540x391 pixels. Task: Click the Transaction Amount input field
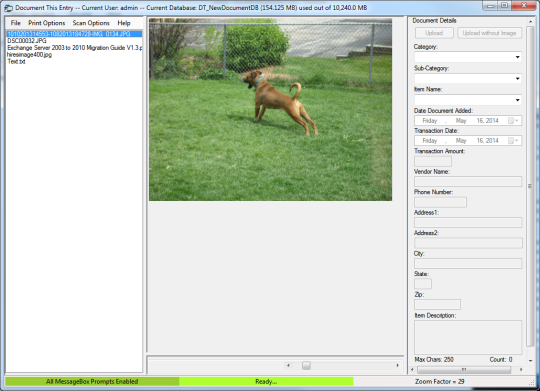pyautogui.click(x=433, y=161)
